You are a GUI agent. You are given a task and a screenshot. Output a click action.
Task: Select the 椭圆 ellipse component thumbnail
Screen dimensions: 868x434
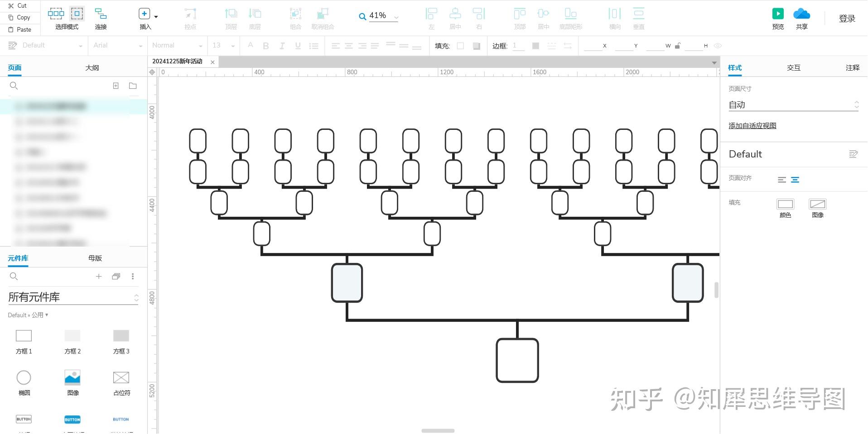24,377
